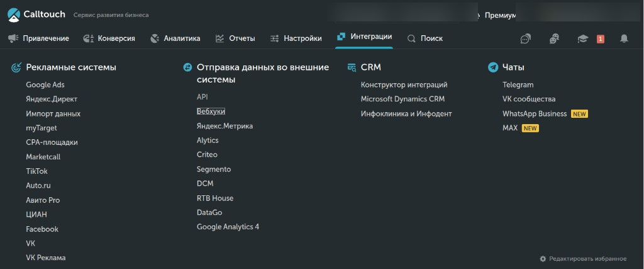644x269 pixels.
Task: Open the bell notifications icon
Action: click(624, 38)
